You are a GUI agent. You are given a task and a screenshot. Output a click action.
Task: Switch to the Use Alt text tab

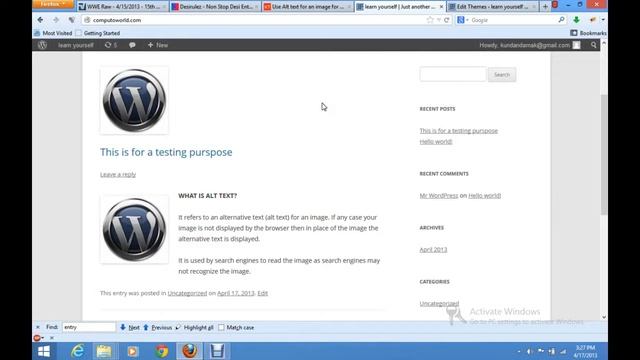307,7
